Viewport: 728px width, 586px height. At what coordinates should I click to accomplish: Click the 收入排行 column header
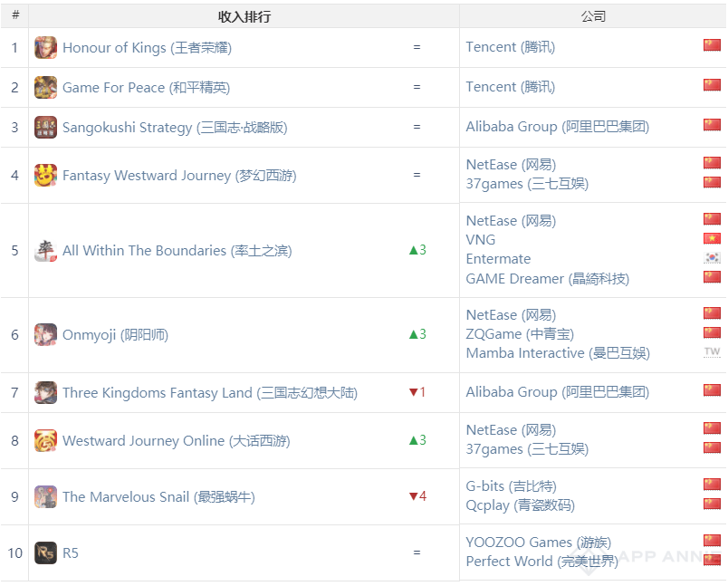pyautogui.click(x=244, y=16)
